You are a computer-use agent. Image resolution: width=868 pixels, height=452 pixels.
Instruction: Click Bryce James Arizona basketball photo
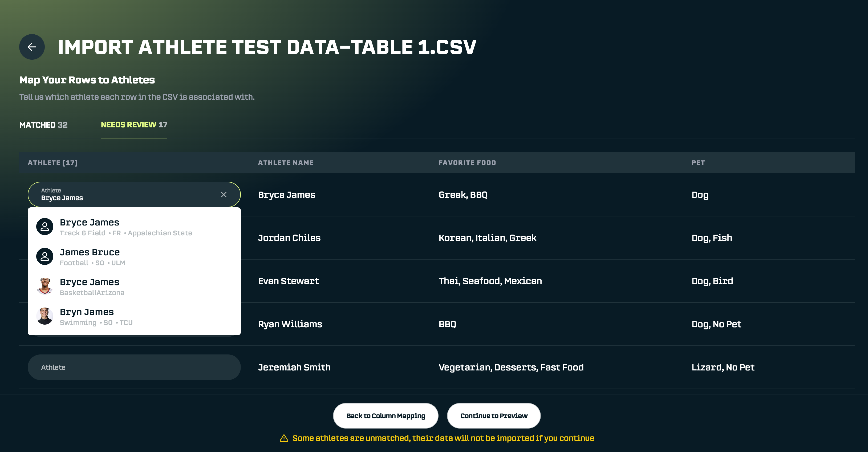pyautogui.click(x=45, y=286)
